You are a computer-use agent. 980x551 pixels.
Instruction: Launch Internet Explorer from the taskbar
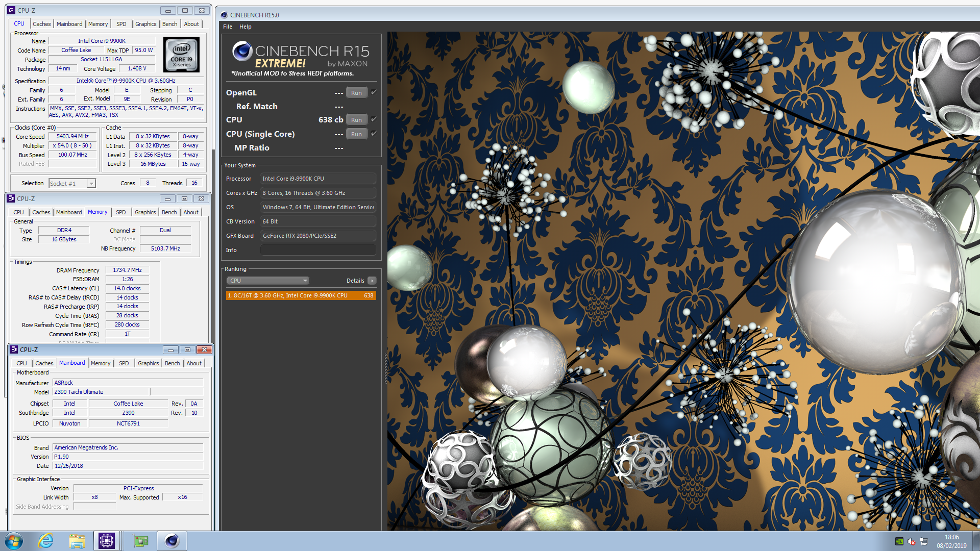coord(46,541)
